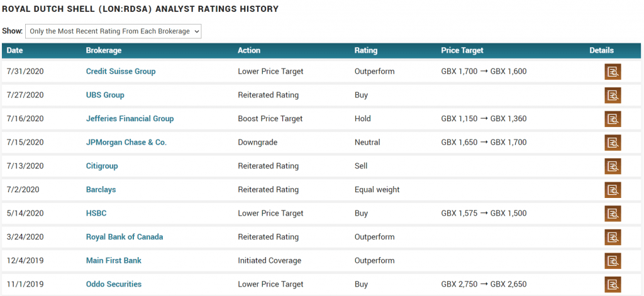Open details icon for Citigroup row
The image size is (644, 296).
[x=613, y=167]
